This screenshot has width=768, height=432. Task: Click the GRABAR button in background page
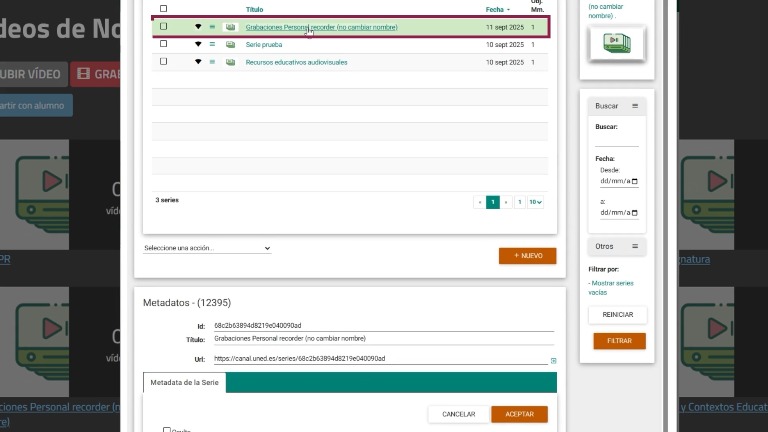click(95, 74)
